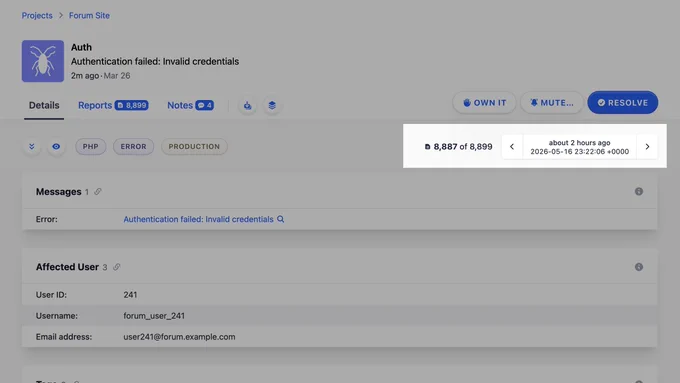Click the report timestamp 2026-05-16 23:22:06
The height and width of the screenshot is (383, 680).
click(x=579, y=151)
